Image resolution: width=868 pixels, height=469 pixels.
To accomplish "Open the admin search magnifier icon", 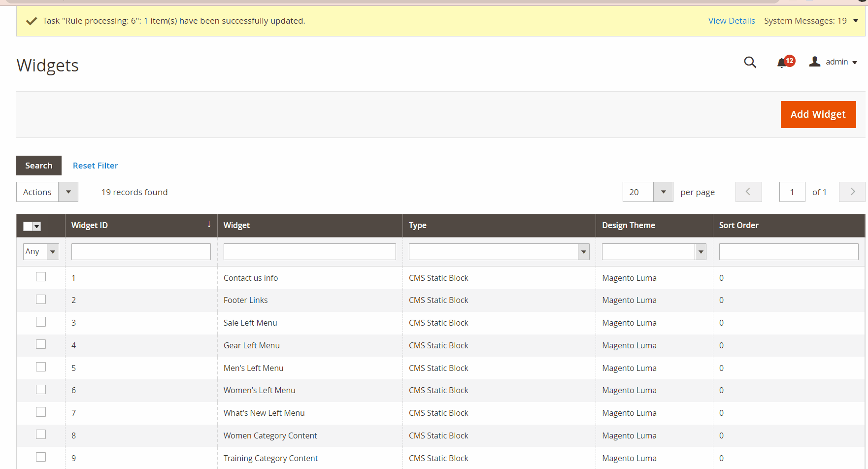I will [750, 62].
